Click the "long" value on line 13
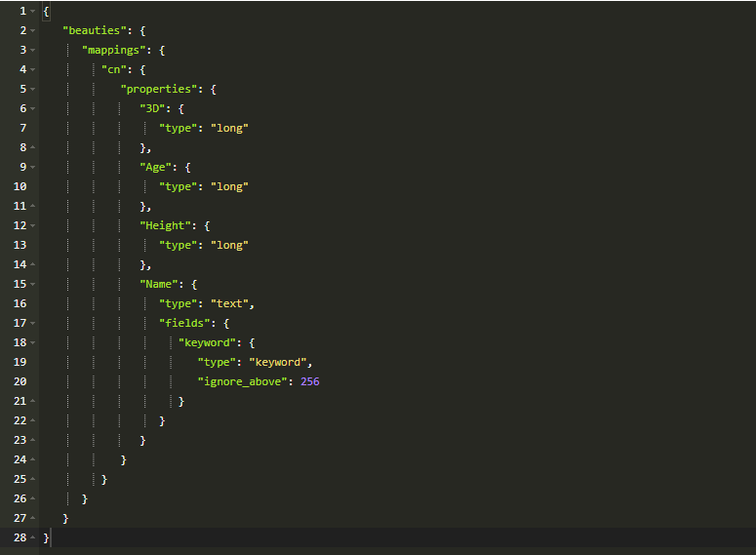The height and width of the screenshot is (555, 756). (x=229, y=245)
